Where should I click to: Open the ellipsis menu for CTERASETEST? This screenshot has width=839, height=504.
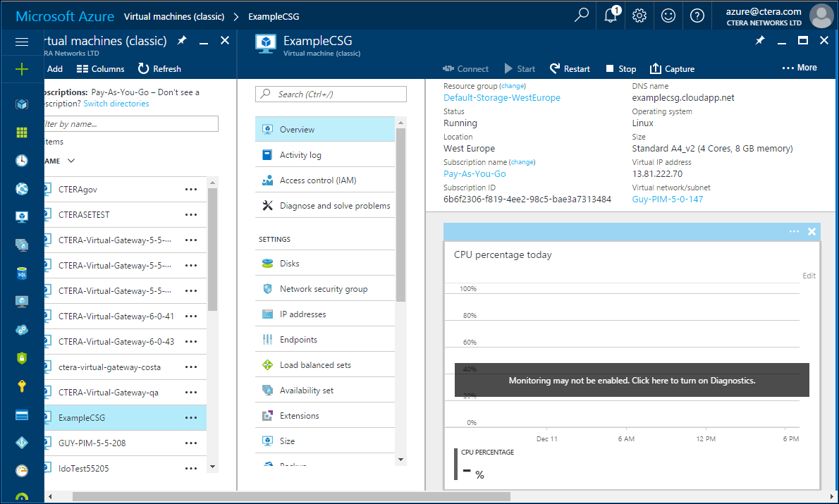pos(191,214)
